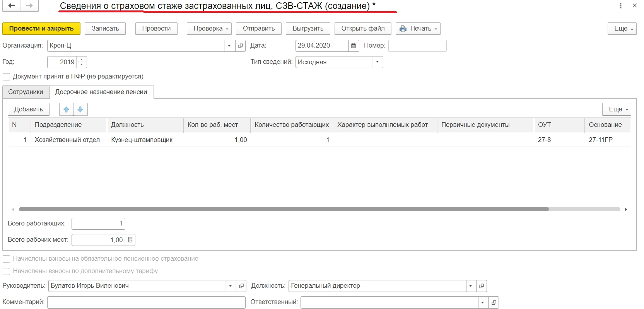Toggle взносы по дополнительному тарифу checkbox
The height and width of the screenshot is (309, 644).
6,271
